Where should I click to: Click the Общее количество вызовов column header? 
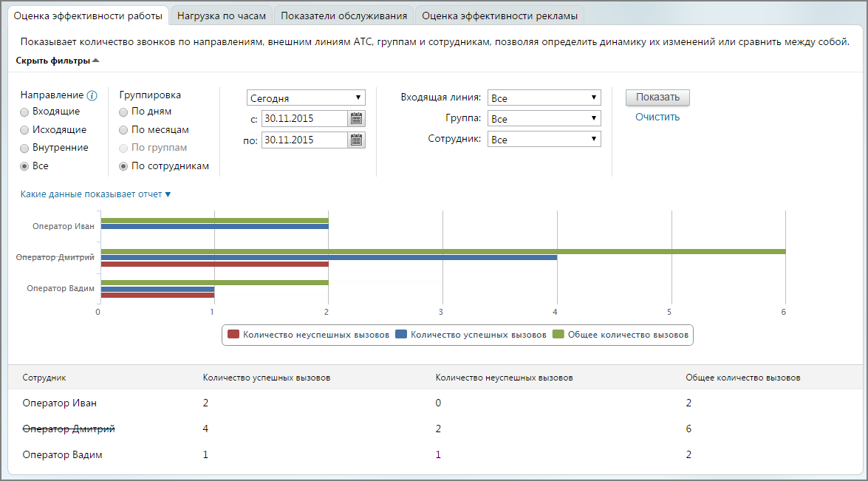(743, 378)
